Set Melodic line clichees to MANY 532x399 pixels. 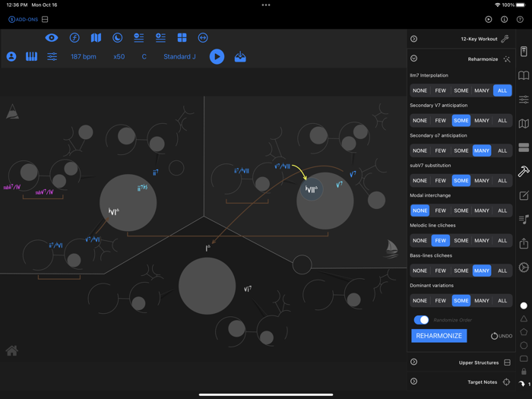[x=482, y=241]
